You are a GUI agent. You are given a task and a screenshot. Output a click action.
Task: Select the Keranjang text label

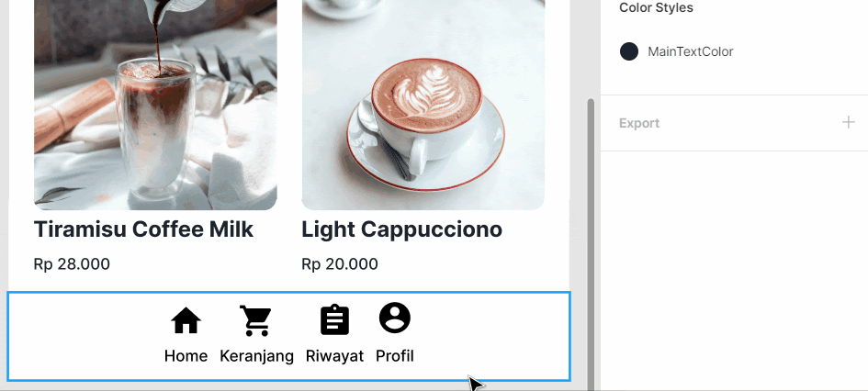click(257, 356)
